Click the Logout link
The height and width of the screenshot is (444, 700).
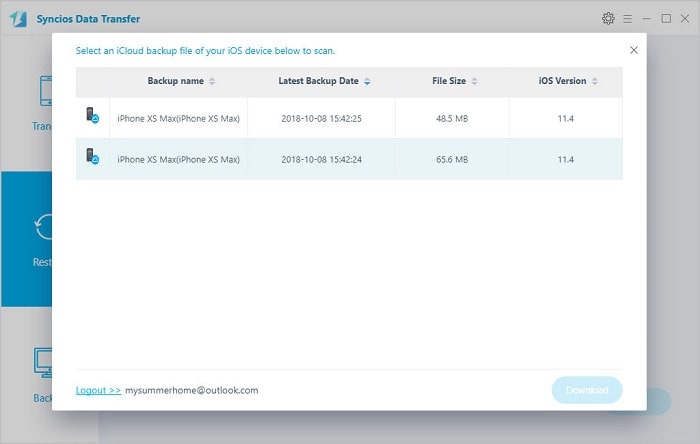98,390
